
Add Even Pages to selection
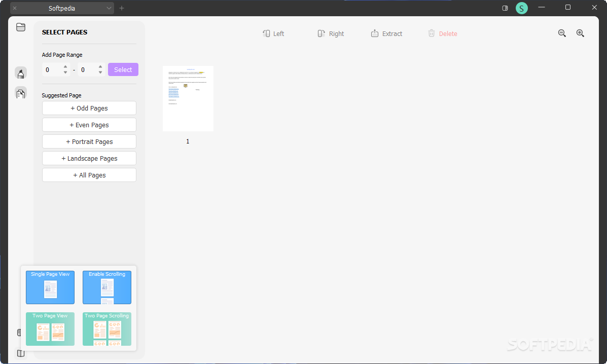click(89, 125)
